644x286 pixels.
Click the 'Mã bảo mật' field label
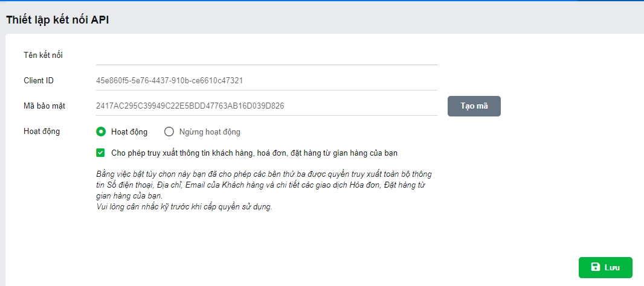tap(45, 106)
